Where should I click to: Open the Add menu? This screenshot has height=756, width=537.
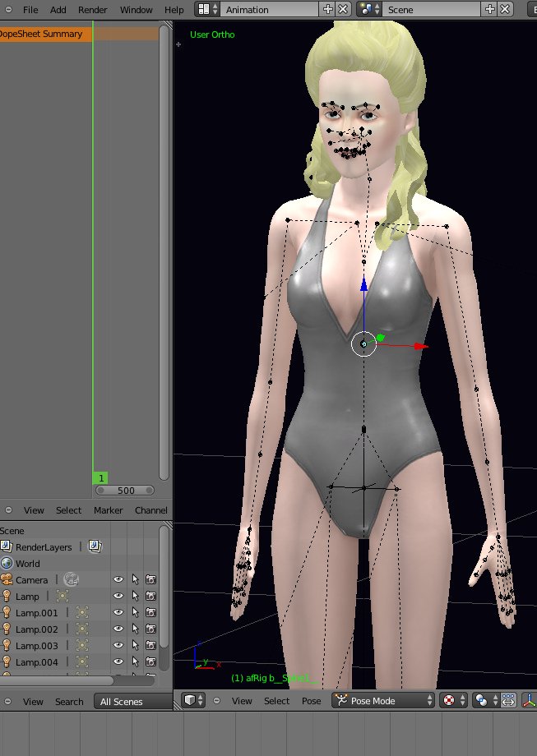pyautogui.click(x=58, y=10)
